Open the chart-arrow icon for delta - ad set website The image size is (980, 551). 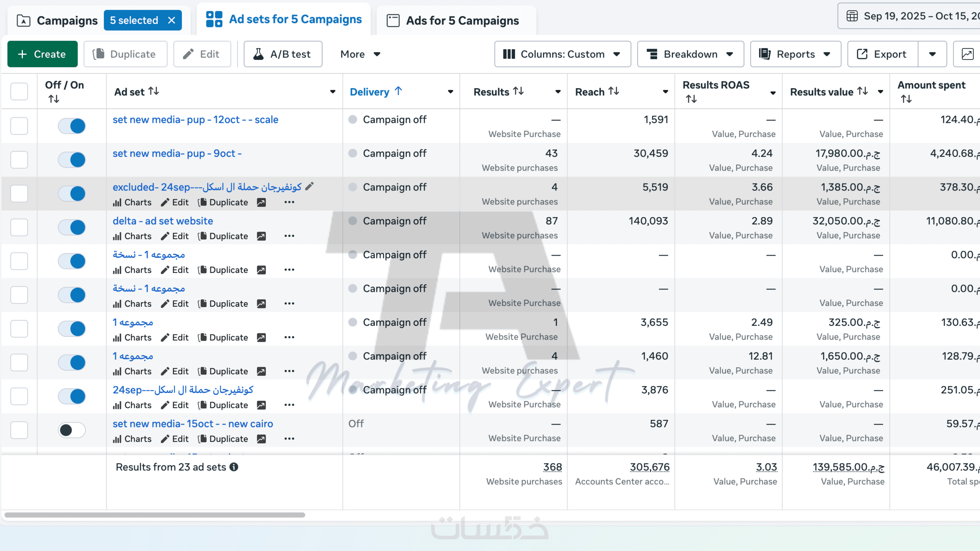(261, 236)
